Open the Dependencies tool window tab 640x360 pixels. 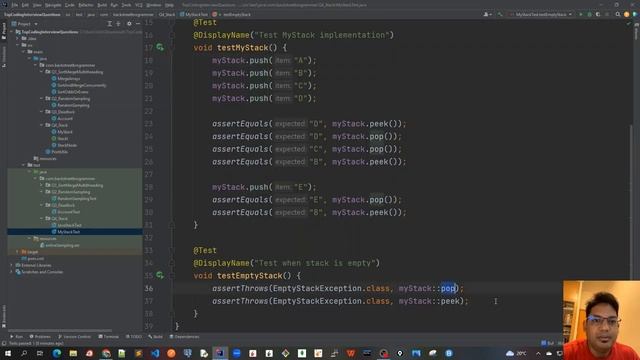coord(184,337)
